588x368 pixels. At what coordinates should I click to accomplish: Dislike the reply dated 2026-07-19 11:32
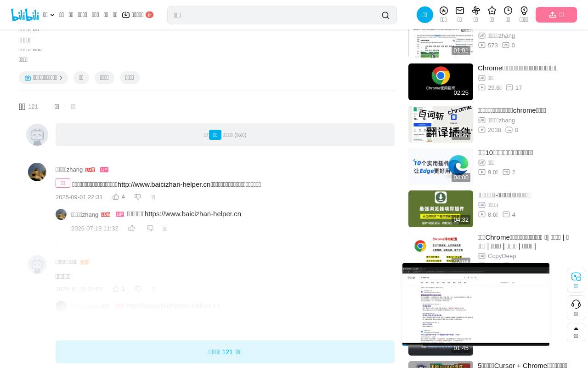pyautogui.click(x=150, y=228)
